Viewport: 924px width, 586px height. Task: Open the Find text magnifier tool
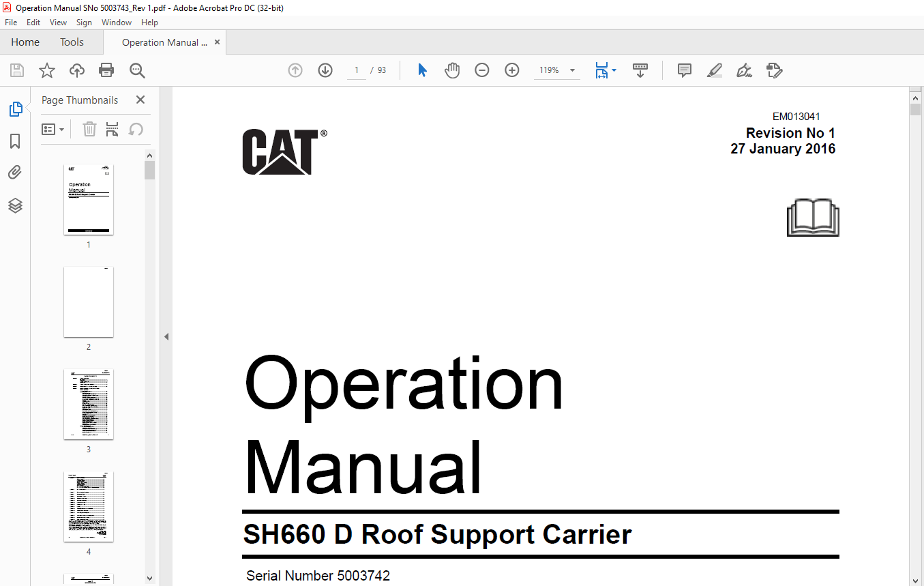tap(137, 70)
